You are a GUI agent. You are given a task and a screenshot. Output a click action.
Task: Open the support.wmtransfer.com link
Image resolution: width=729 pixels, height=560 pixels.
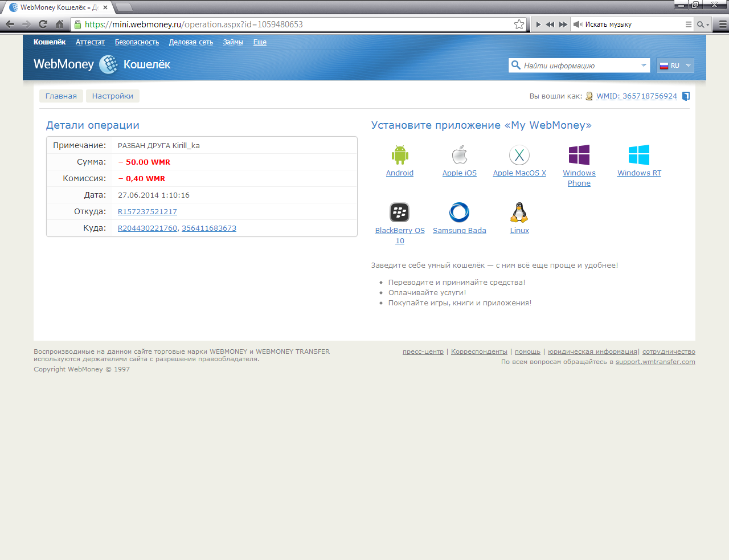(656, 362)
